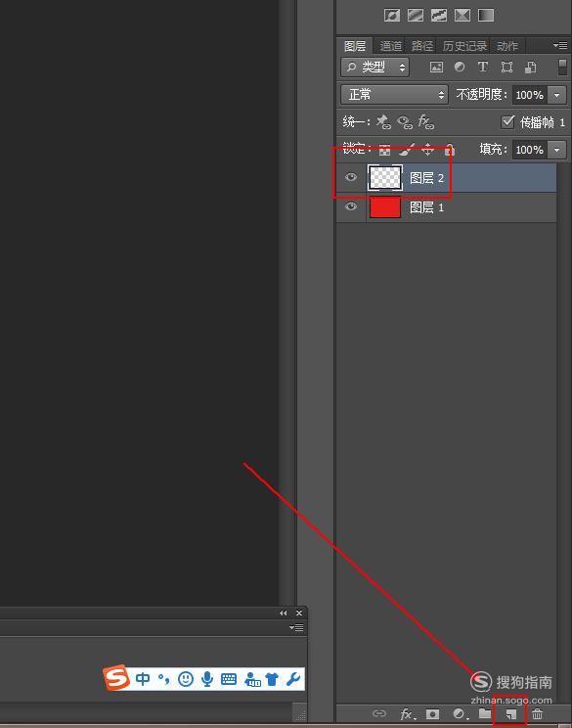Switch to the 历史记录 tab
The image size is (572, 728).
(464, 46)
